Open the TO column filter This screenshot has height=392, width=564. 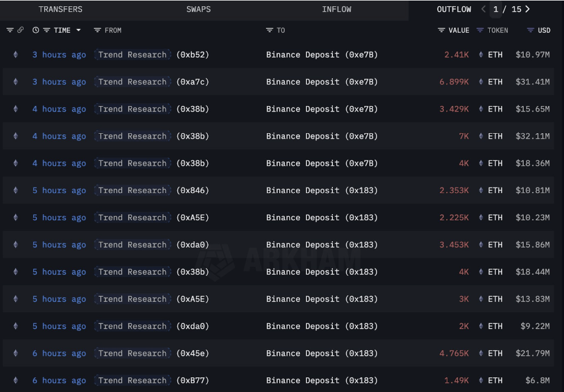tap(270, 31)
